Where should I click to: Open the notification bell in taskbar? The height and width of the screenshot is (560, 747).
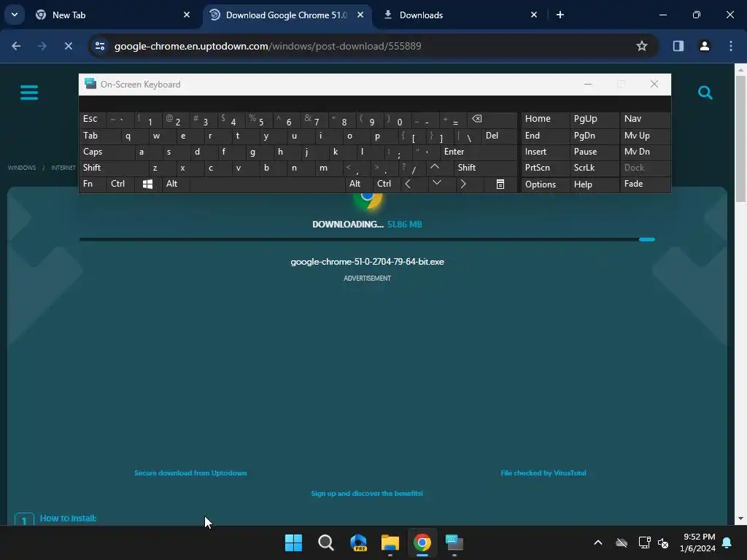727,542
